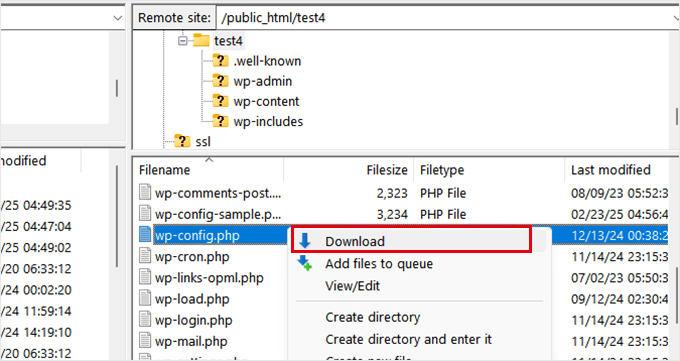This screenshot has width=680, height=361.
Task: Select the wp-load.php file
Action: 192,299
